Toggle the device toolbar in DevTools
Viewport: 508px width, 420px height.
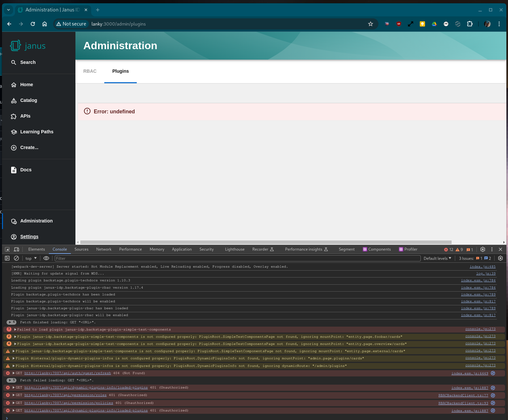[16, 249]
